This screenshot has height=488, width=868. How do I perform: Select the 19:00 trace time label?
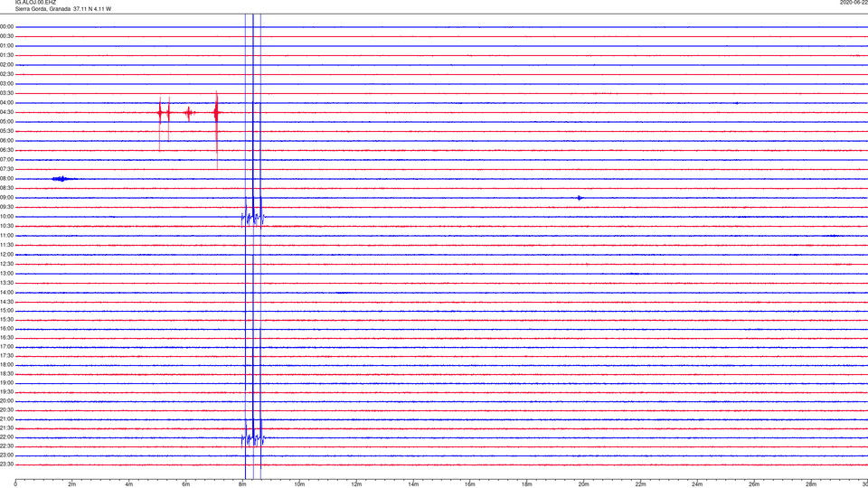7,383
